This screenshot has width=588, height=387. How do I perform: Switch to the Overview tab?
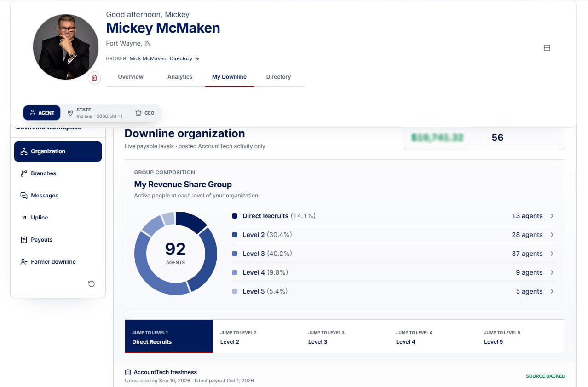[131, 77]
